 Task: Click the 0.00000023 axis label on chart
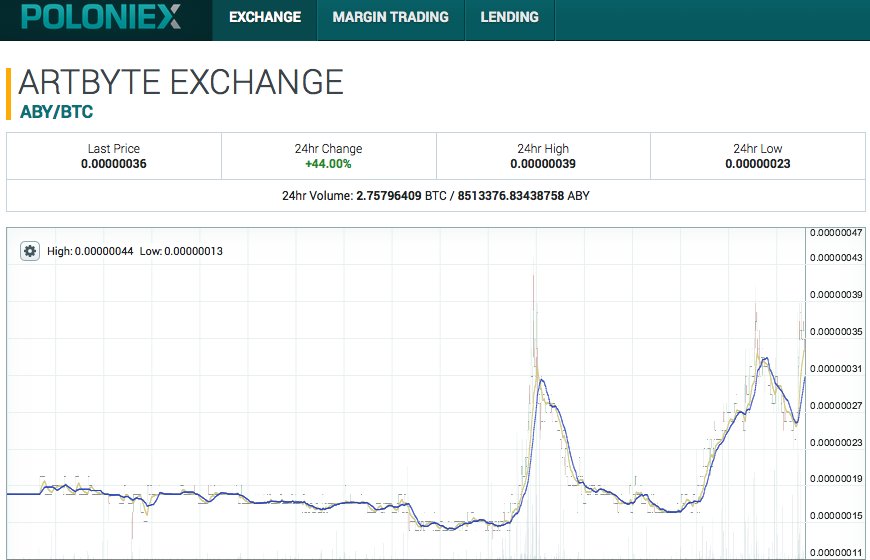(x=836, y=442)
